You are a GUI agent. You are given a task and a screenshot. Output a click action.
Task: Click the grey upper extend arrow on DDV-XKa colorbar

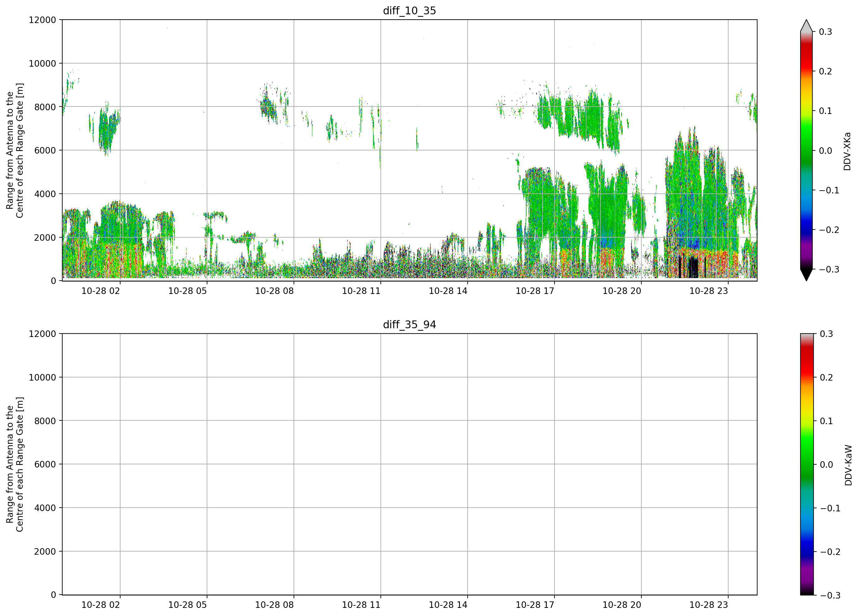806,26
